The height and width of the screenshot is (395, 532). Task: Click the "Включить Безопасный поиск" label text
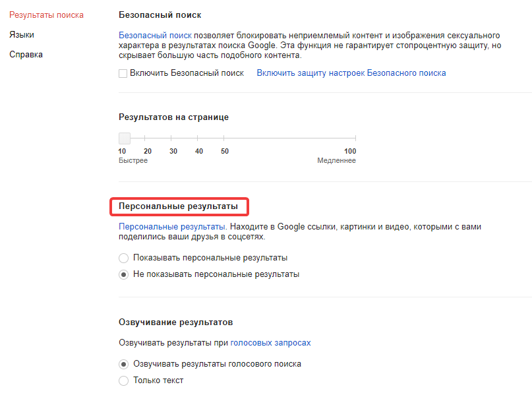(x=187, y=73)
